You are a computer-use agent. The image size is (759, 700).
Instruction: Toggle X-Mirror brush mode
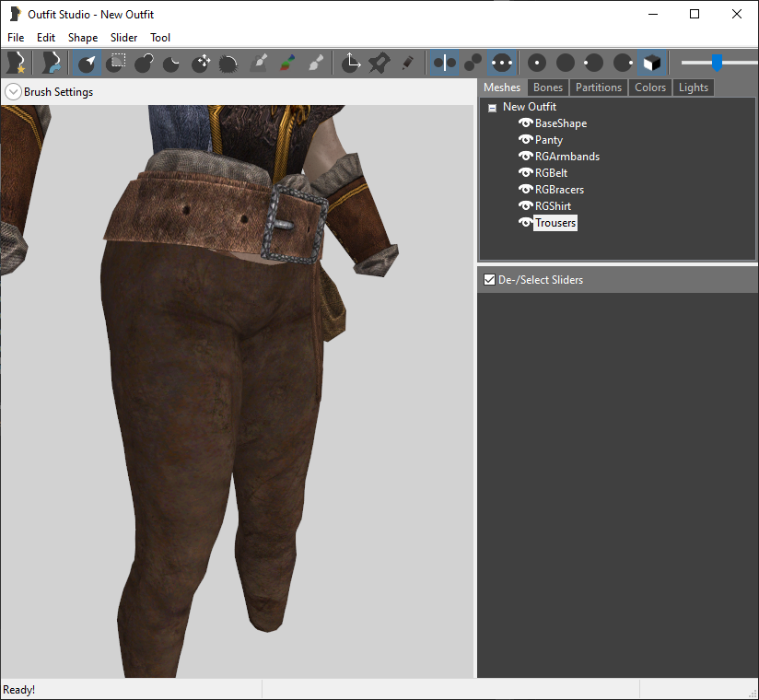[x=444, y=63]
